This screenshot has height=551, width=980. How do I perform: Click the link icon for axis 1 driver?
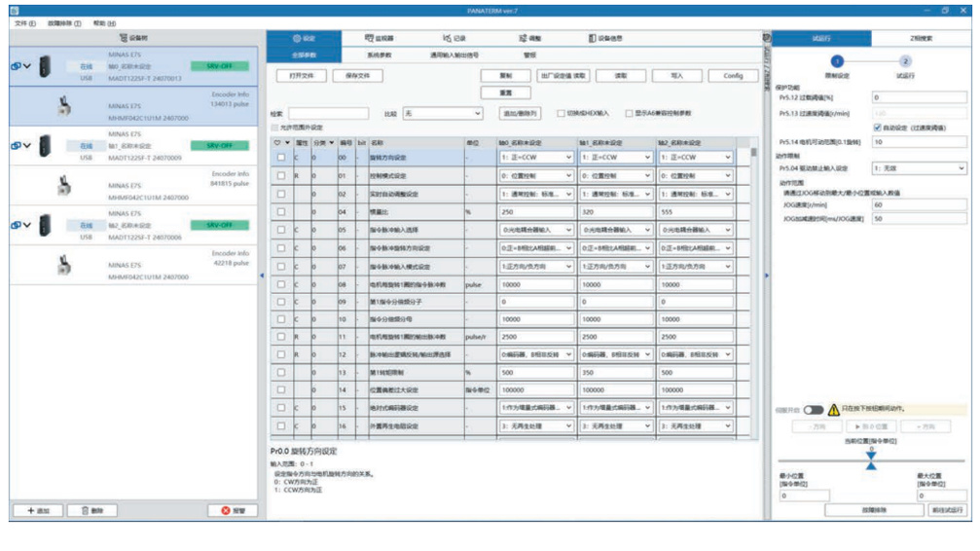pyautogui.click(x=16, y=145)
